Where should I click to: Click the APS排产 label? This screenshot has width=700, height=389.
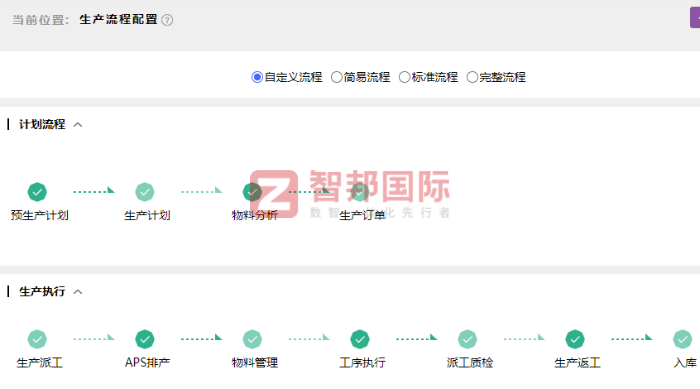147,363
